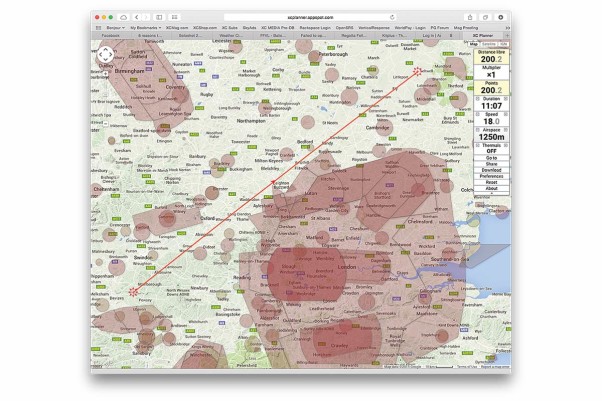Open the SkyAds bookmark
Viewport: 602px width, 401px height.
coord(249,28)
